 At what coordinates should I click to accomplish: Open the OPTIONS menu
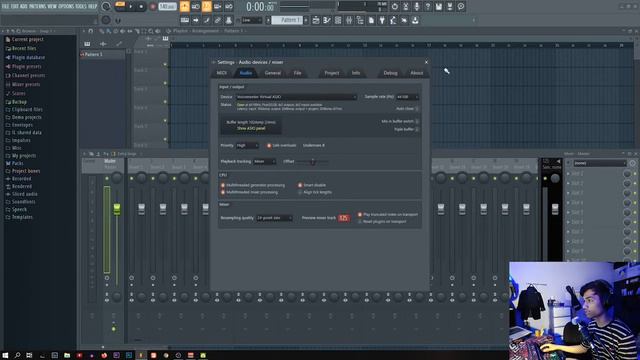(66, 7)
